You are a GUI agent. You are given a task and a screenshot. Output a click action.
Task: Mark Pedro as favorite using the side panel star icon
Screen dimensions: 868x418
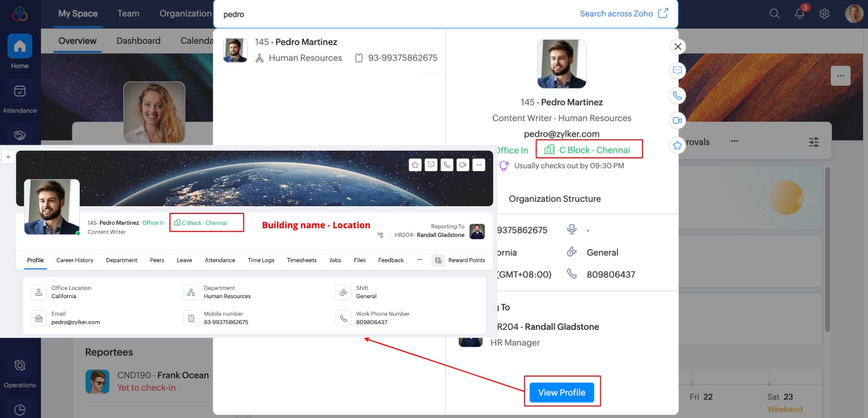click(x=677, y=145)
